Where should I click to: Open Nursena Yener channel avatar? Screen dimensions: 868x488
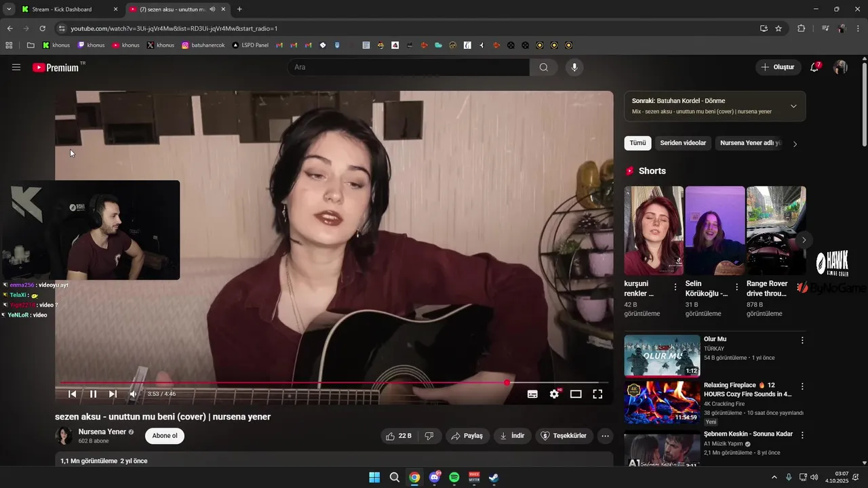[x=64, y=436]
